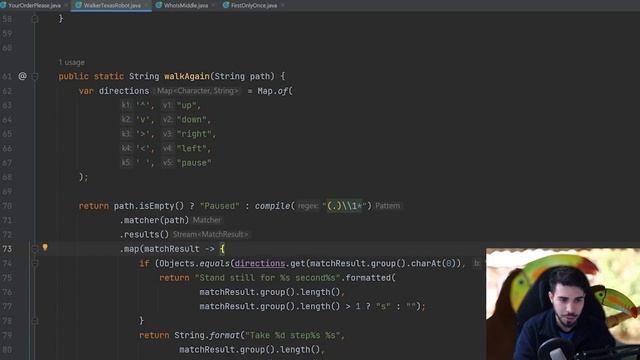Click line number 70 in the gutter
This screenshot has height=360, width=640.
(x=7, y=206)
